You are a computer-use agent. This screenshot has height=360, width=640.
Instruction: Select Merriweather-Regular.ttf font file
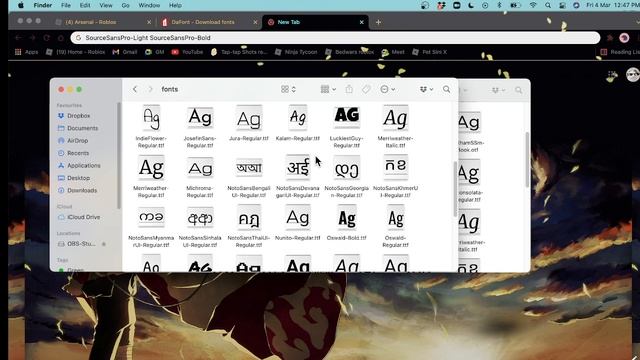151,177
